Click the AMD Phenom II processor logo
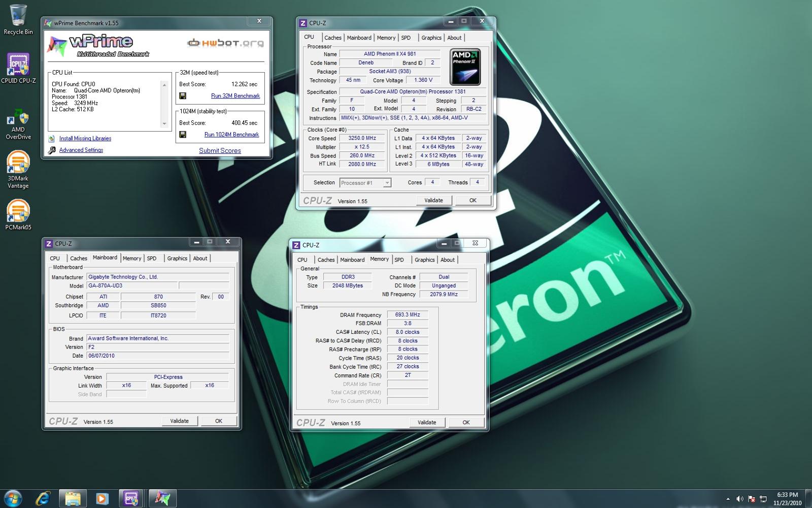 (465, 67)
